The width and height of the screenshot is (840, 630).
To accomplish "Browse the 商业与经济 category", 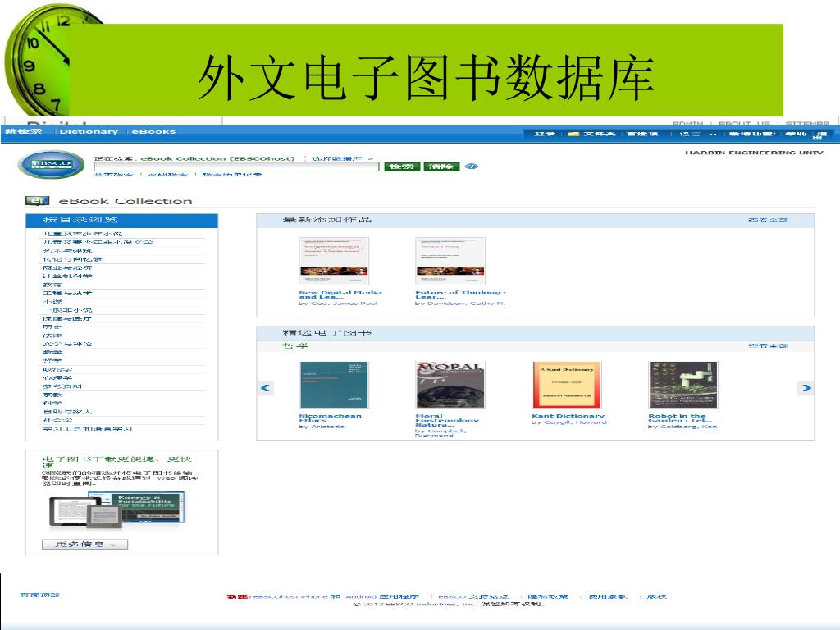I will pos(67,268).
